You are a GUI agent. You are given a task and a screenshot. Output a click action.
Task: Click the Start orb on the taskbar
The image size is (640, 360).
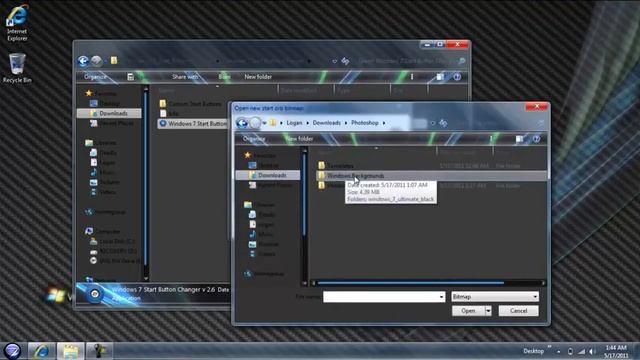(13, 351)
